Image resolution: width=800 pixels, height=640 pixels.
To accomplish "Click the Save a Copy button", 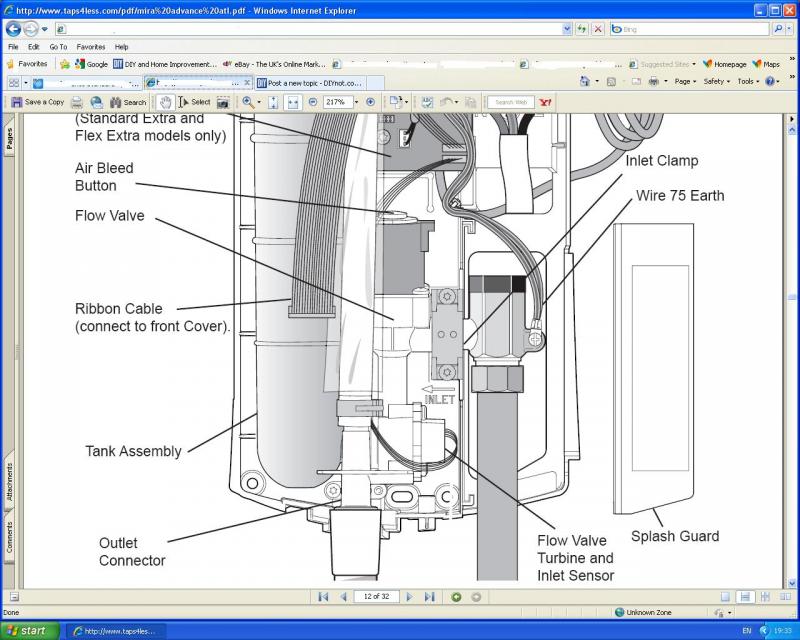I will tap(38, 102).
